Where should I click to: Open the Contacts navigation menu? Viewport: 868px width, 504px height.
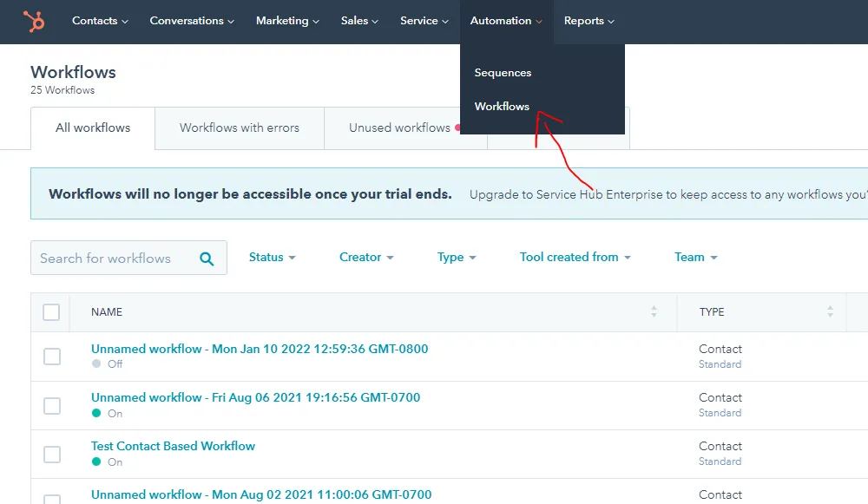click(x=100, y=21)
